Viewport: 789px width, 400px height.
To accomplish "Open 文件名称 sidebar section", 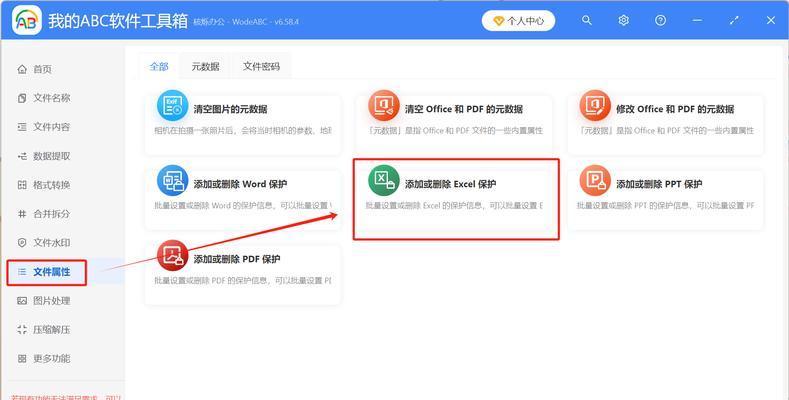I will click(x=51, y=98).
